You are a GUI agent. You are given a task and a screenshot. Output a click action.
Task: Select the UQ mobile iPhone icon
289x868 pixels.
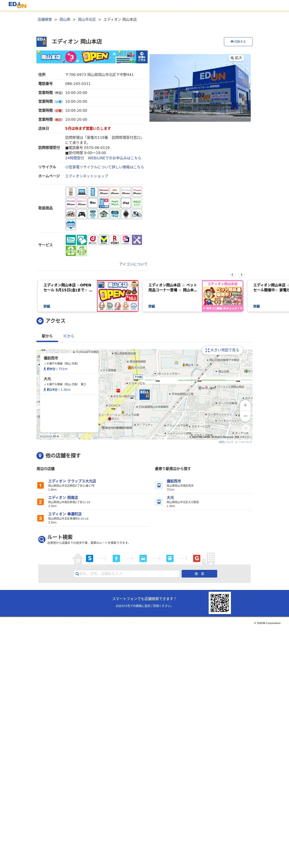tap(71, 203)
